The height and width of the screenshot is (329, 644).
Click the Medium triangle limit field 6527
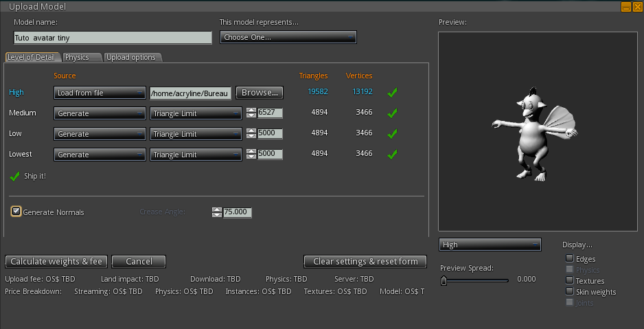270,113
